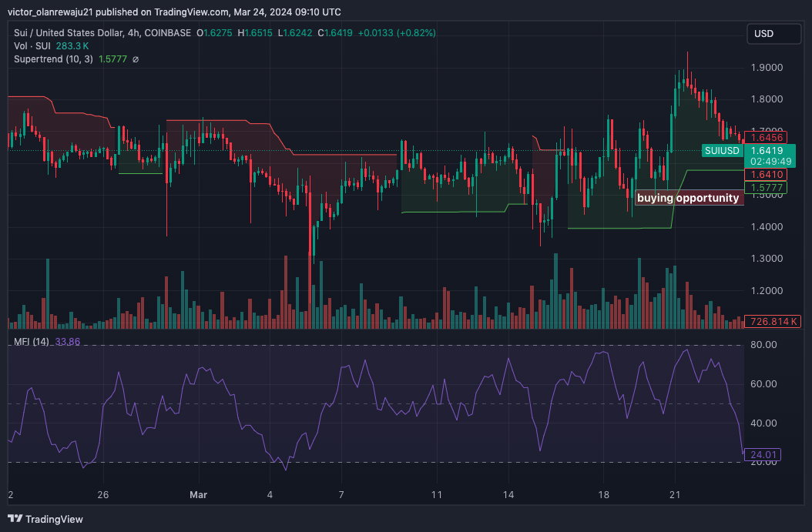Click the empty-set icon beside Supertrend value
Viewport: 812px width, 532px height.
(136, 59)
